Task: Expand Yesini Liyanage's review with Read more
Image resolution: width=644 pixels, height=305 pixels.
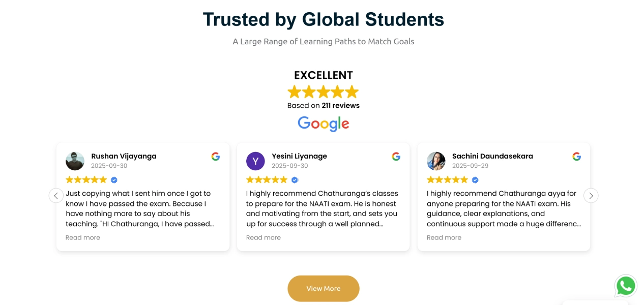Action: point(264,237)
